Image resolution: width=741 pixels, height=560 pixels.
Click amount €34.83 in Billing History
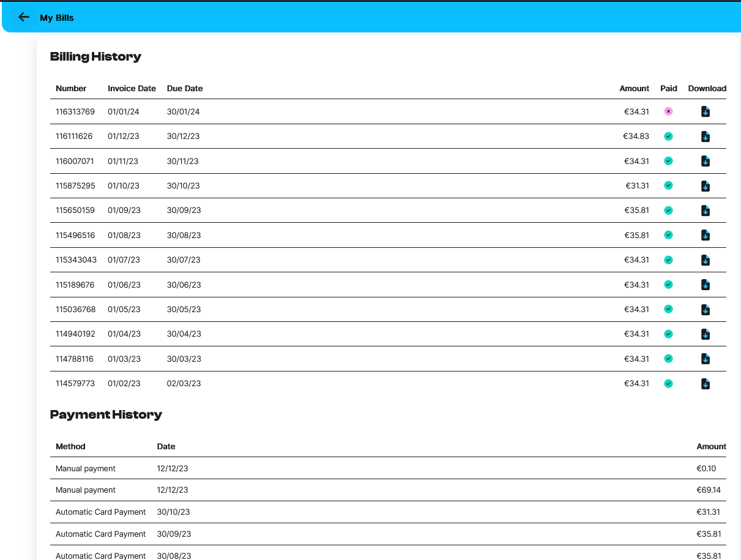[636, 136]
